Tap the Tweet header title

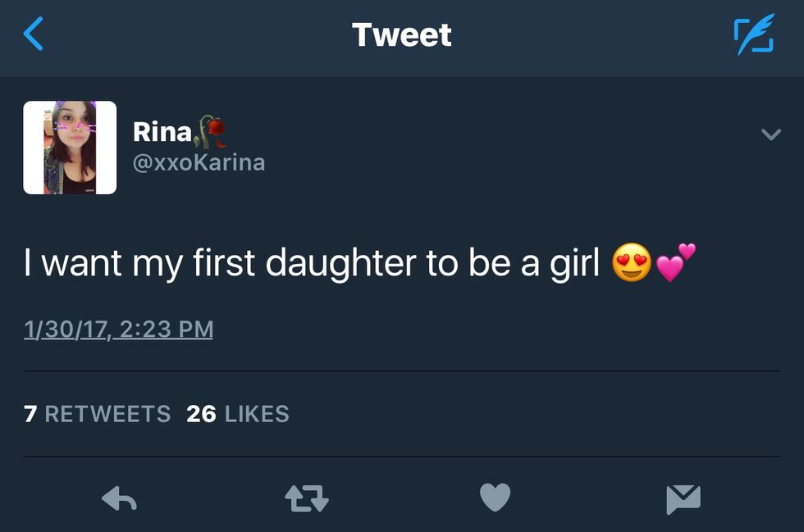click(x=401, y=35)
